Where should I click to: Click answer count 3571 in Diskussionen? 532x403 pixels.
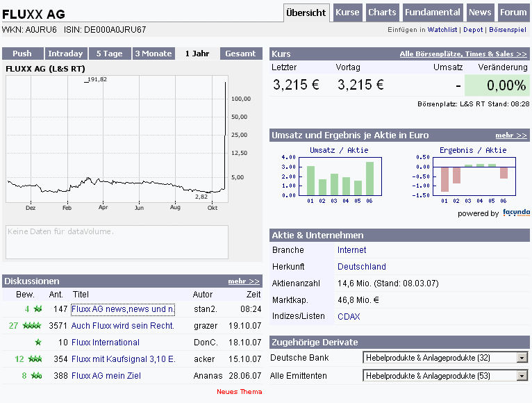[58, 326]
